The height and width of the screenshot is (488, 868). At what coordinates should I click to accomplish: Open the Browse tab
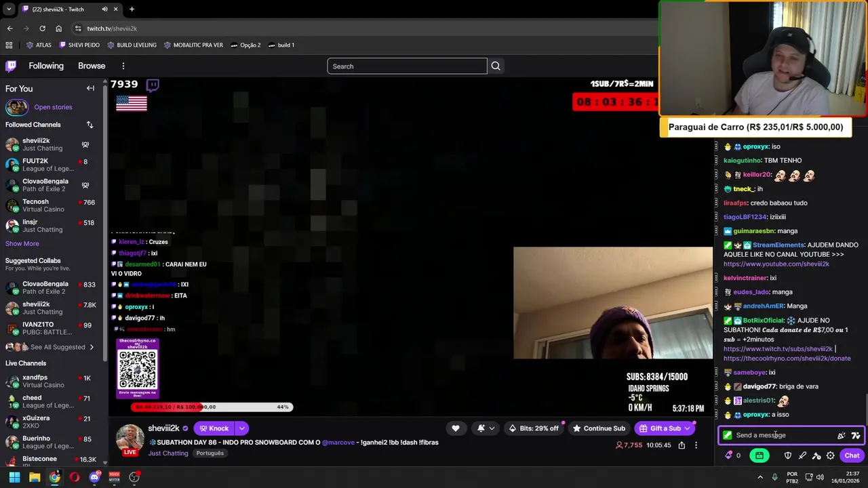coord(92,66)
